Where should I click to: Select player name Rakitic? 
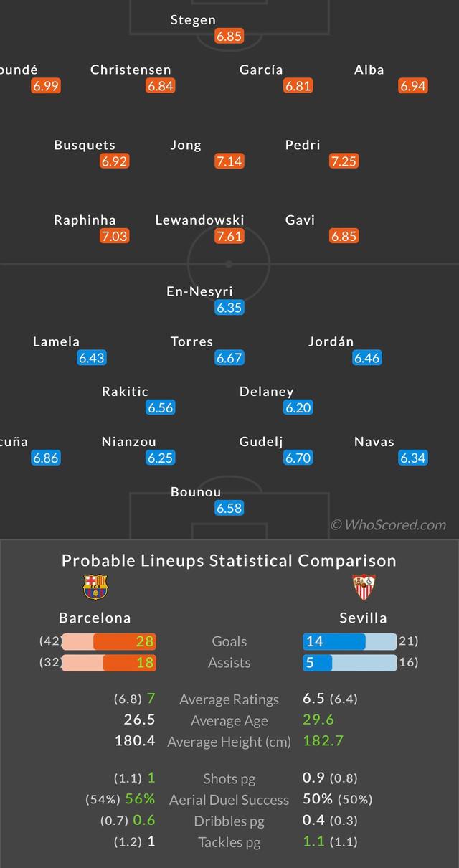click(125, 392)
